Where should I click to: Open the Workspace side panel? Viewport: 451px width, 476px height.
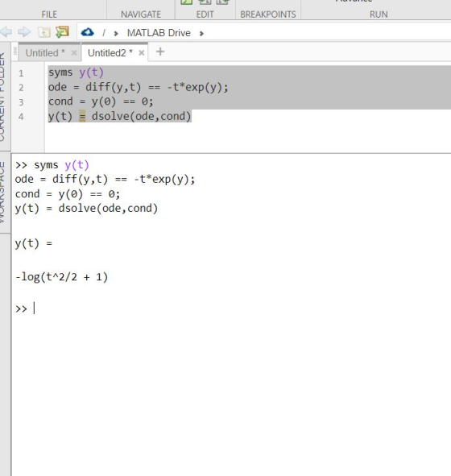[x=2, y=192]
